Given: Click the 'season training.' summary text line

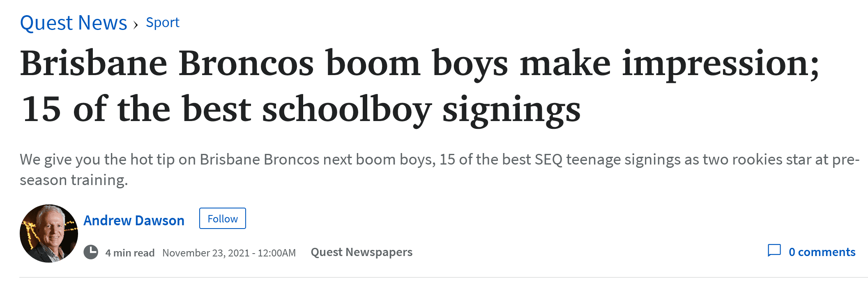Looking at the screenshot, I should pos(74,181).
